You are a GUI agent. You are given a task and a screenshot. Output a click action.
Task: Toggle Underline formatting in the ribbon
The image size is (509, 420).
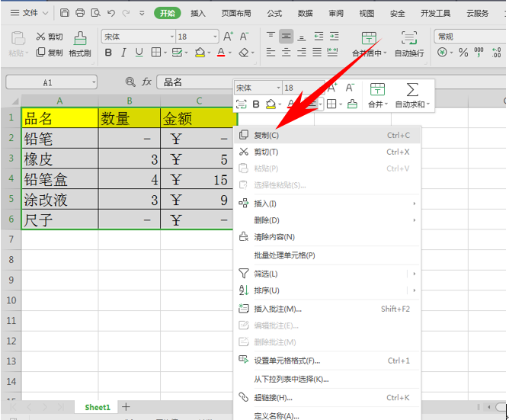click(139, 53)
